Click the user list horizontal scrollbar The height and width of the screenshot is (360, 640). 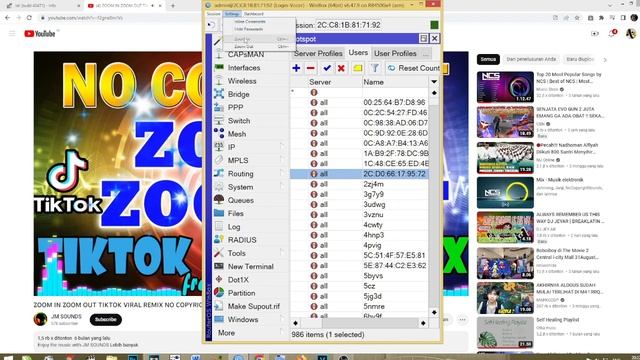click(359, 323)
